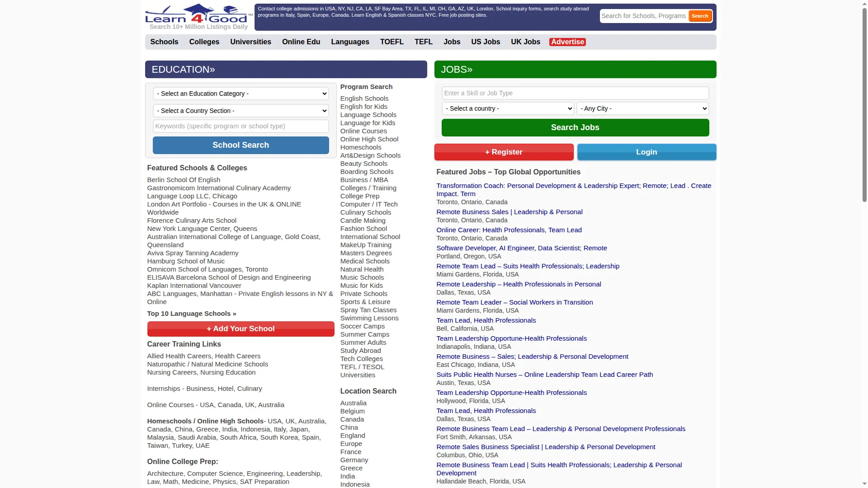Open the Jobs menu item
868x488 pixels.
pyautogui.click(x=452, y=42)
